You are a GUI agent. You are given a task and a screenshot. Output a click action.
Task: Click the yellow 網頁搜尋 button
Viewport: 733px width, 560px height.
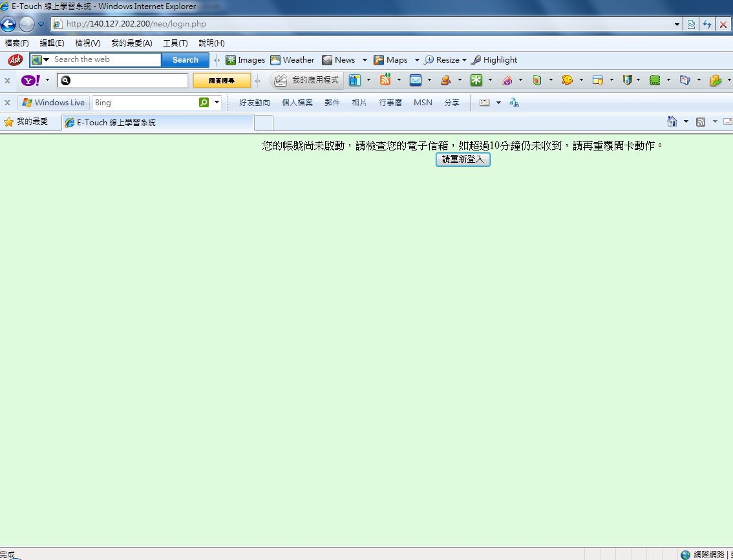pyautogui.click(x=222, y=80)
